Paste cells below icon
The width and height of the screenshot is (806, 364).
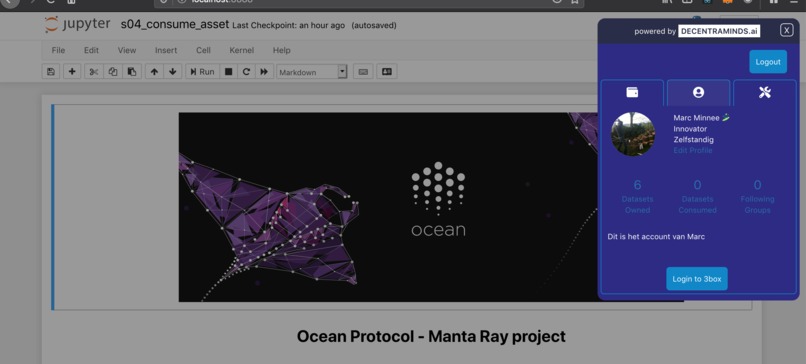click(132, 71)
